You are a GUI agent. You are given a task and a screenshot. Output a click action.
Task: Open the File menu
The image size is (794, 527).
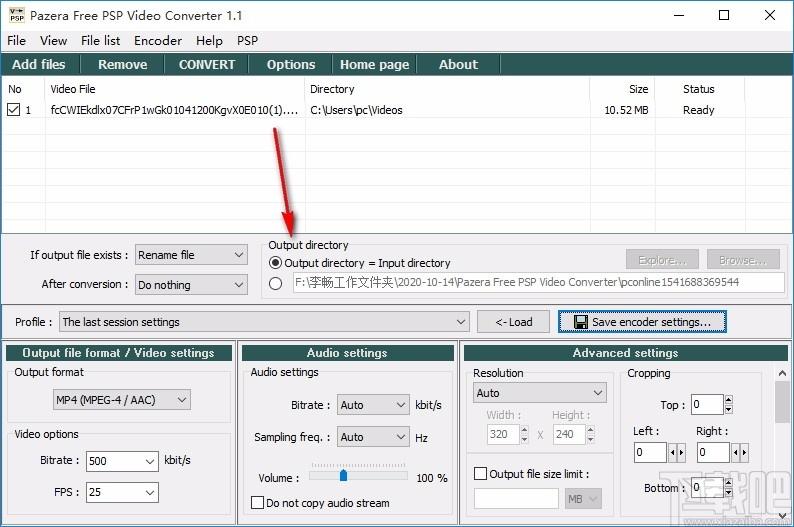[16, 40]
